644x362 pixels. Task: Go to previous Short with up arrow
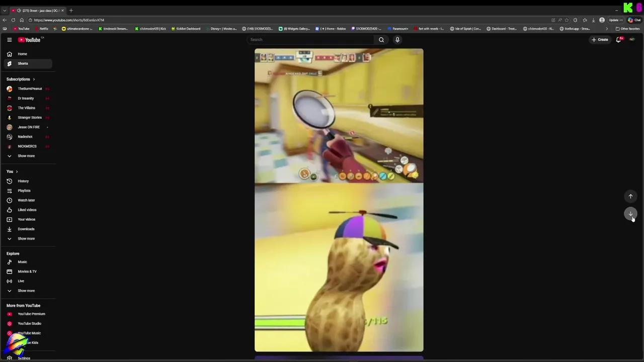pos(630,197)
